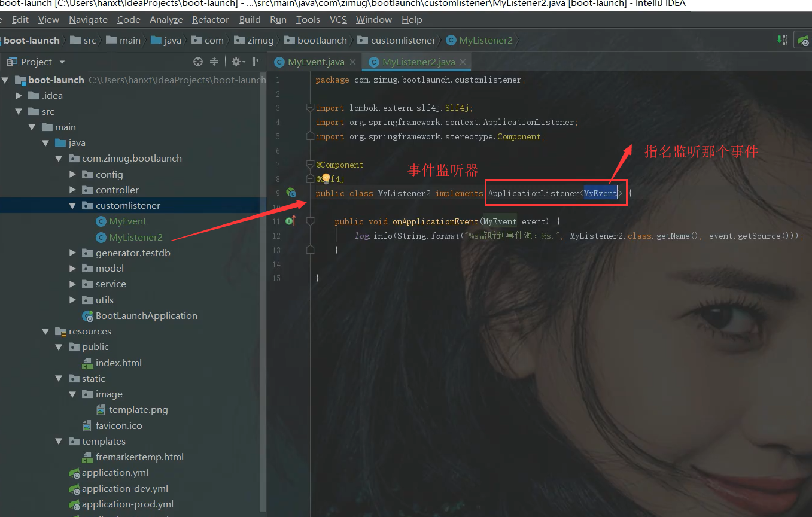The image size is (812, 517).
Task: Expand the model package
Action: (72, 268)
